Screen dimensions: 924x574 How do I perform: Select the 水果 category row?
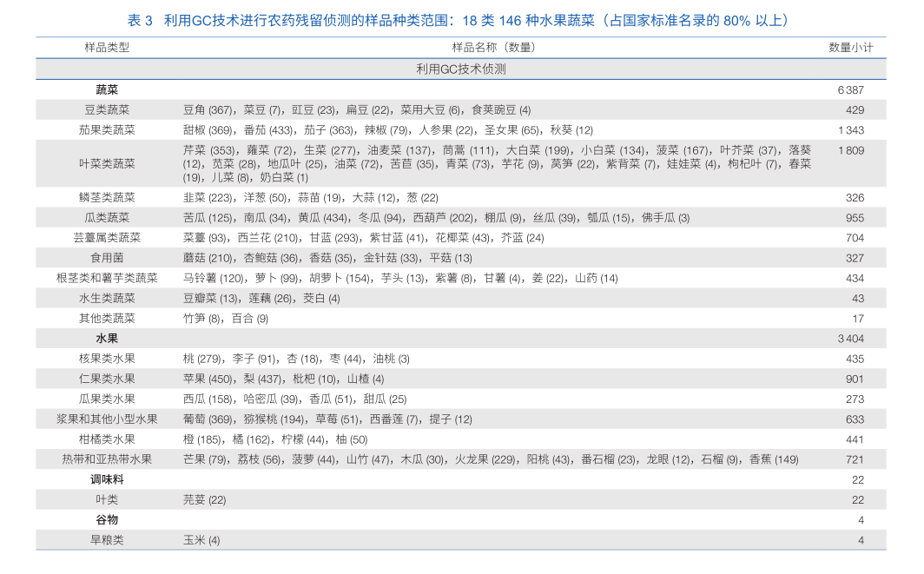106,338
